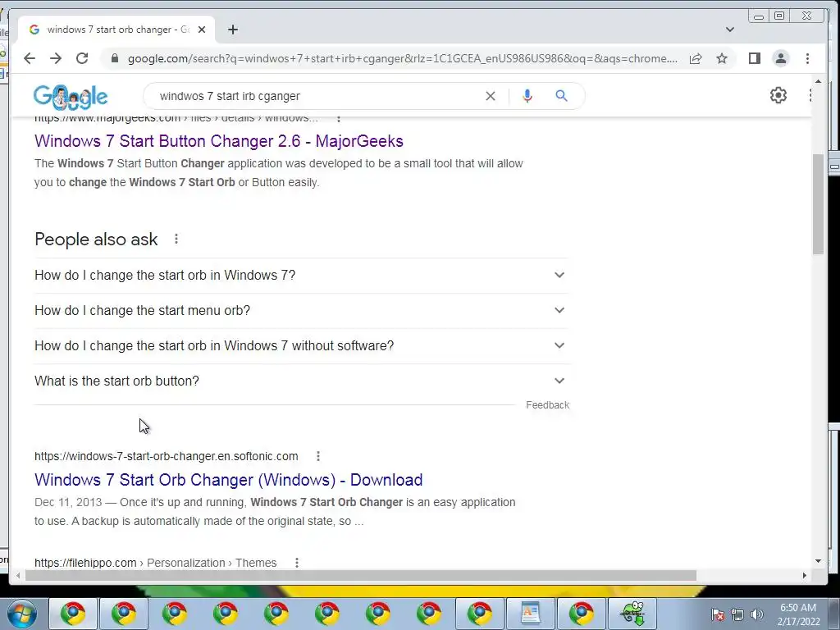View site information via padlock icon
Viewport: 840px width, 630px height.
click(x=114, y=58)
